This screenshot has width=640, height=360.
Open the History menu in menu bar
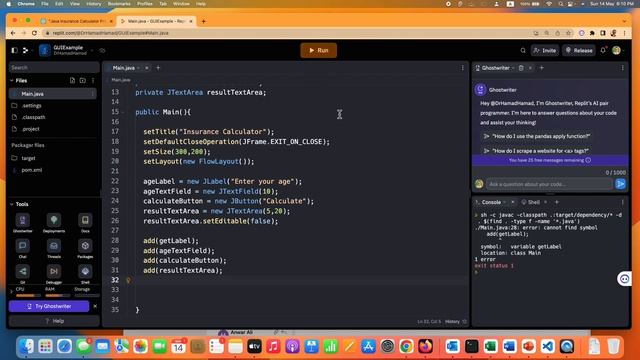tap(93, 4)
